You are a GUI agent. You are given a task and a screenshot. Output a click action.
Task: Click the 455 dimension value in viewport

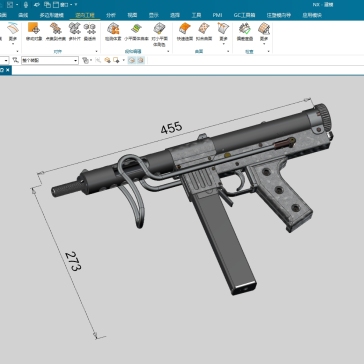click(171, 128)
